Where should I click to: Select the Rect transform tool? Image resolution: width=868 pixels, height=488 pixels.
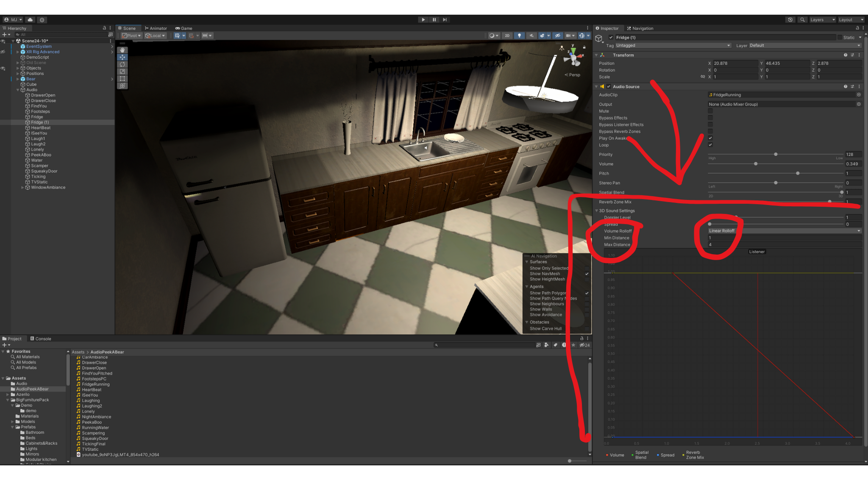[122, 79]
